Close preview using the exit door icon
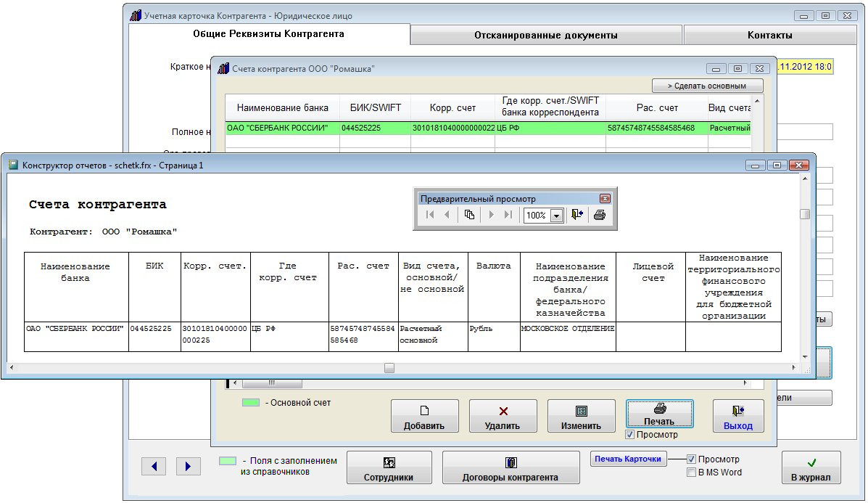Screen dimensions: 868x503 pos(577,216)
